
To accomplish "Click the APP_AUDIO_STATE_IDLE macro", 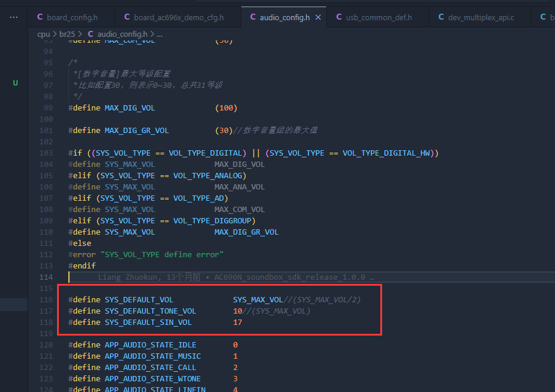I will tap(150, 345).
